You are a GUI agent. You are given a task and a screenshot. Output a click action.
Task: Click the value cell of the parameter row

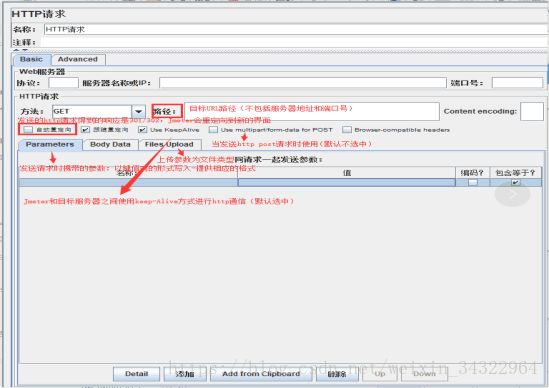pos(347,182)
